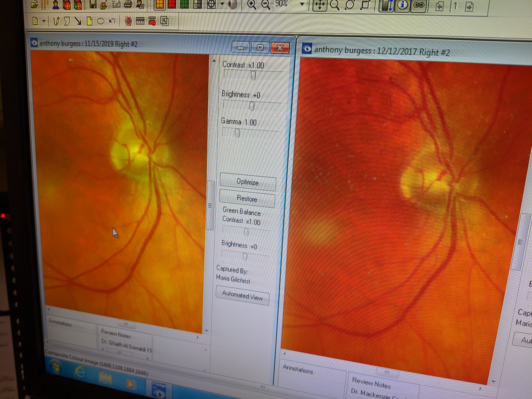Click the Optimize button

click(248, 182)
